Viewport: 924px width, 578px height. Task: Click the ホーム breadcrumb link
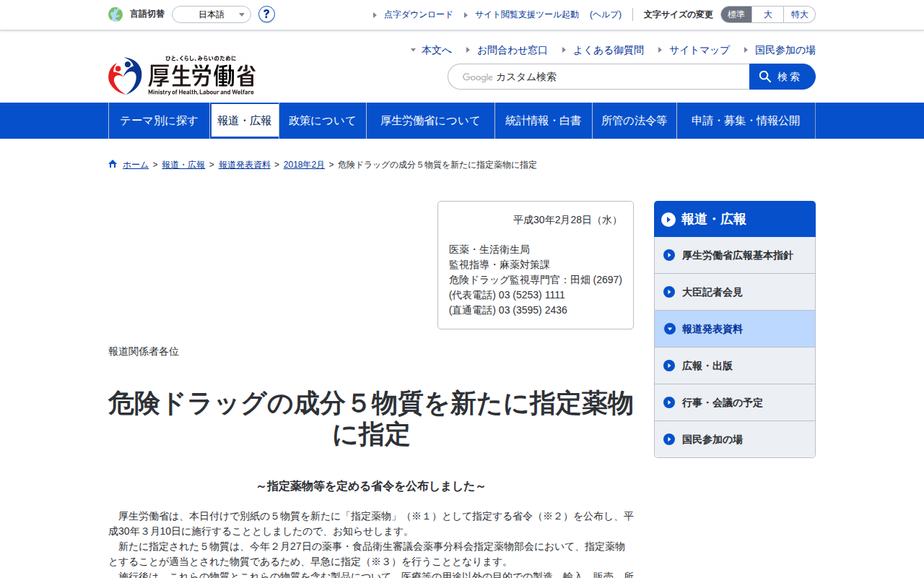coord(136,165)
